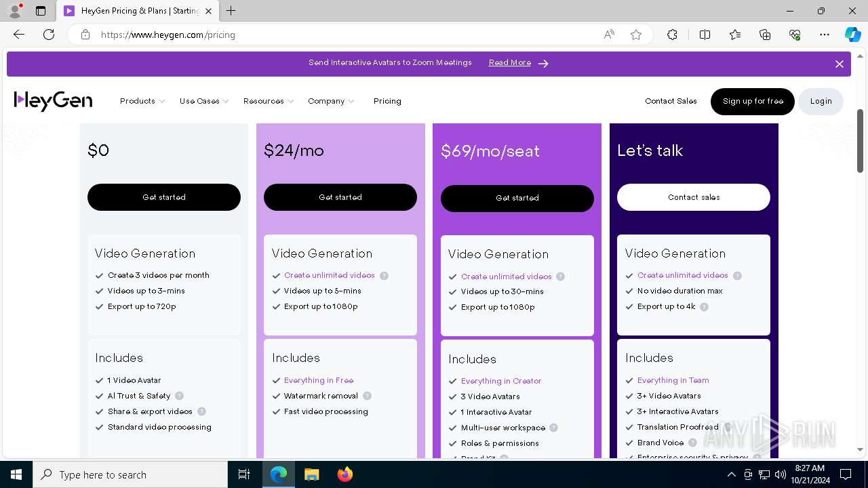Close the HeyGen Pricing tab
This screenshot has width=868, height=488.
pyautogui.click(x=208, y=11)
